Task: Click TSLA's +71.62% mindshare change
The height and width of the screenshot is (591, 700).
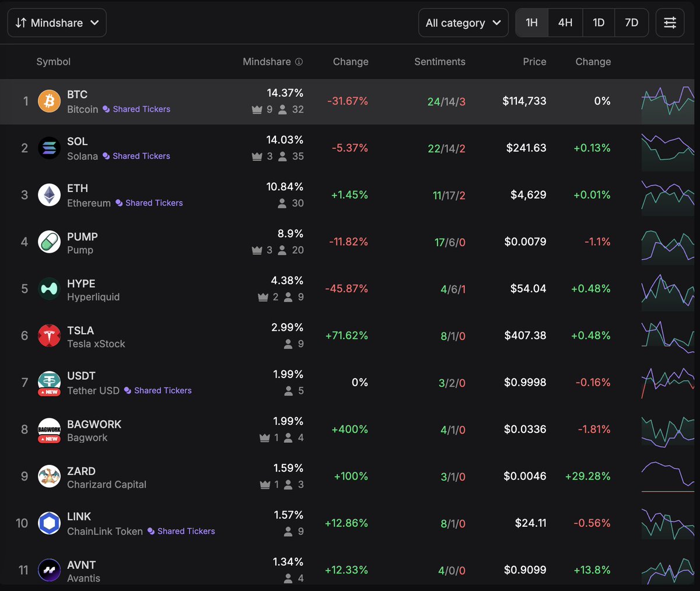Action: pyautogui.click(x=347, y=335)
